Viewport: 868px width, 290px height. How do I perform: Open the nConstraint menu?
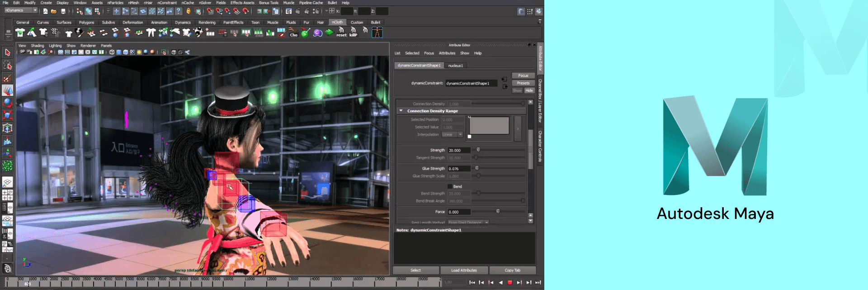point(167,3)
